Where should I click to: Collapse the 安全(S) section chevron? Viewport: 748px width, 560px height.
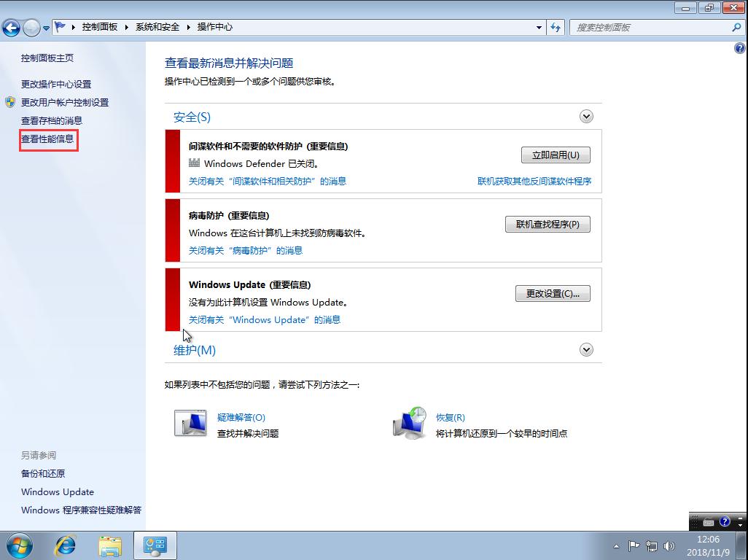(x=585, y=116)
